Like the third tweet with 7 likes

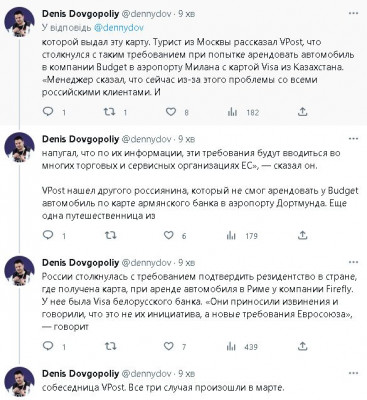169,346
